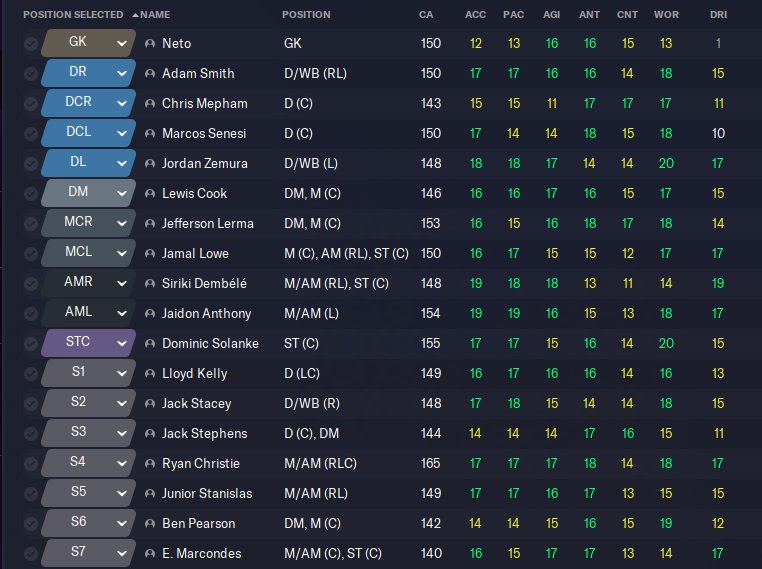Tick the selection circle on Lloyd Kelly's row

[31, 374]
